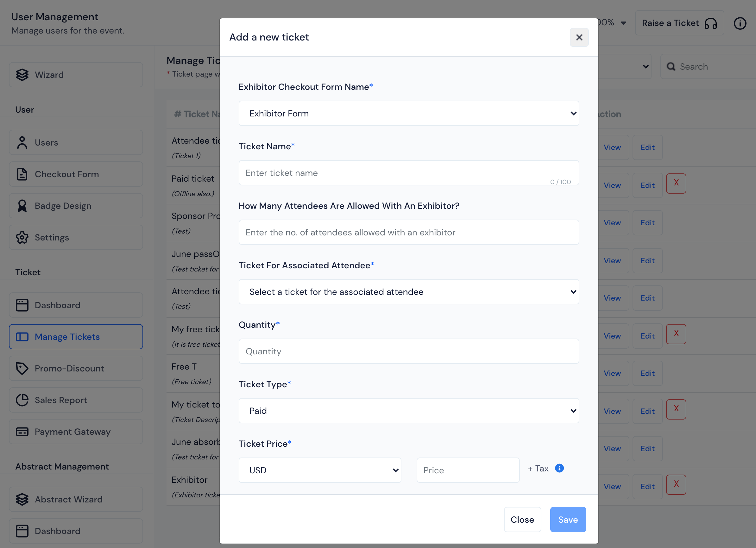Click the Ticket Name input field
Screen dimensions: 756x548
click(x=409, y=172)
